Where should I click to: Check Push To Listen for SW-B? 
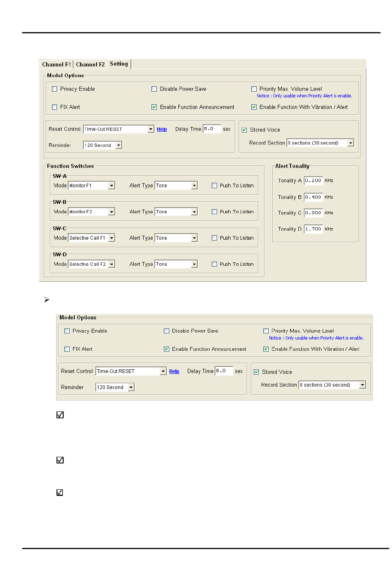(215, 212)
